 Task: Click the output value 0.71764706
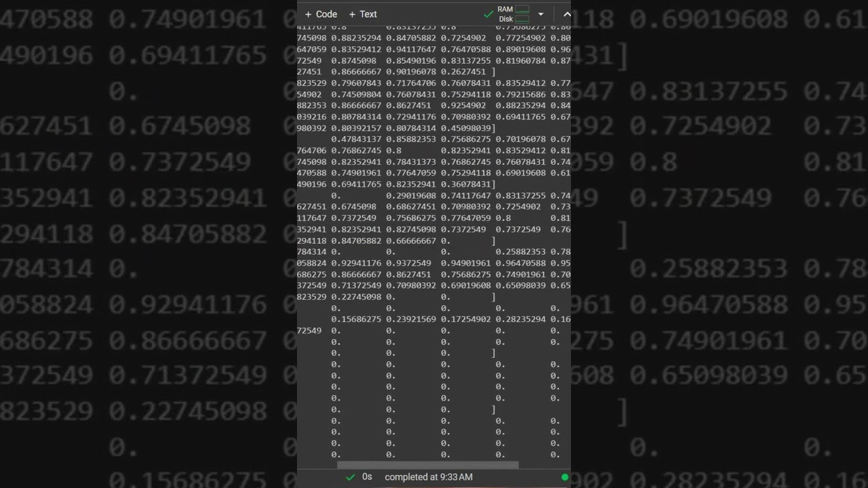click(411, 83)
